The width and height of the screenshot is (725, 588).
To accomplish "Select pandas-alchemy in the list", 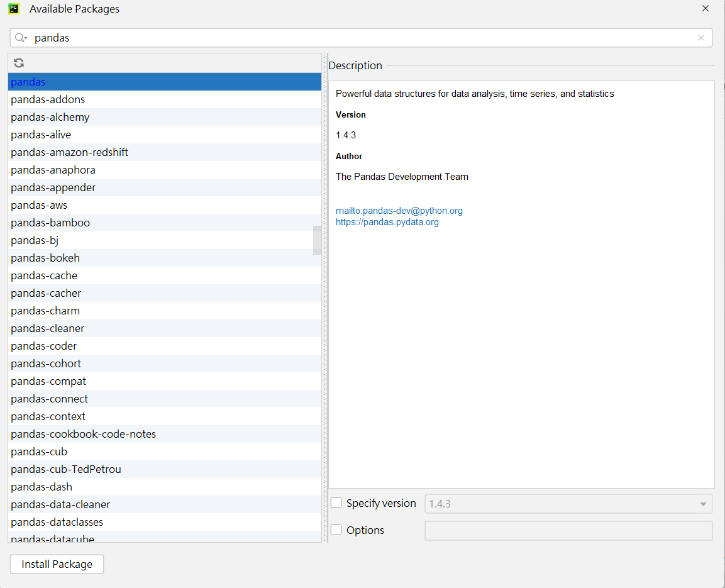I will pyautogui.click(x=165, y=117).
